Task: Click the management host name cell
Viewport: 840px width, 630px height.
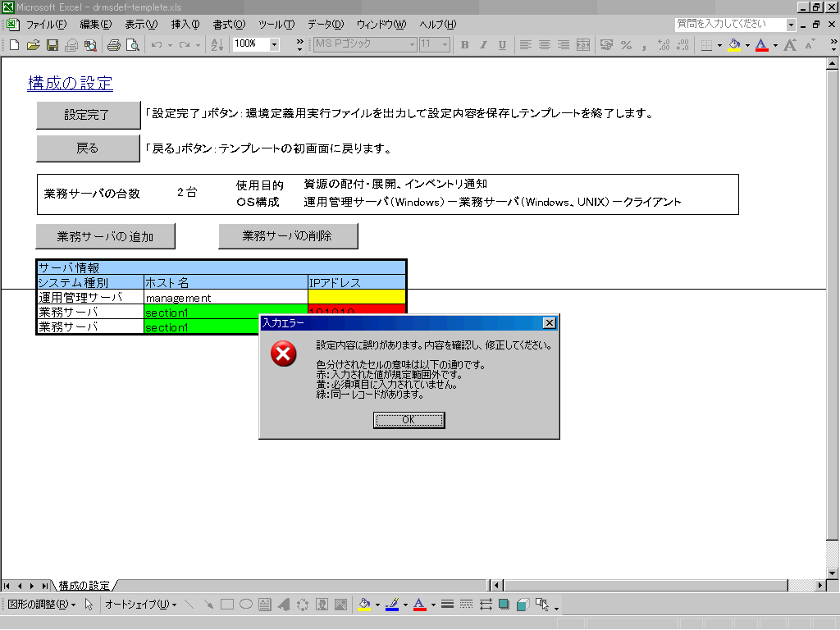Action: 226,297
